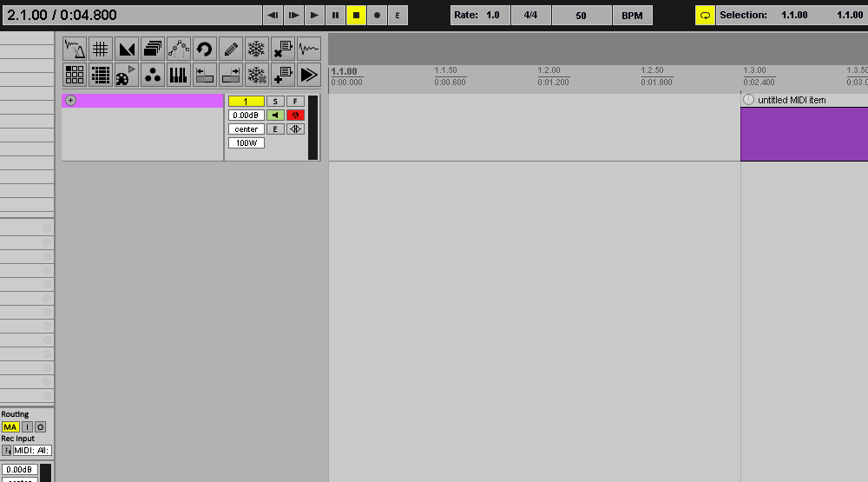Open the 4/4 time signature selector
Image resolution: width=868 pixels, height=482 pixels.
(x=530, y=16)
